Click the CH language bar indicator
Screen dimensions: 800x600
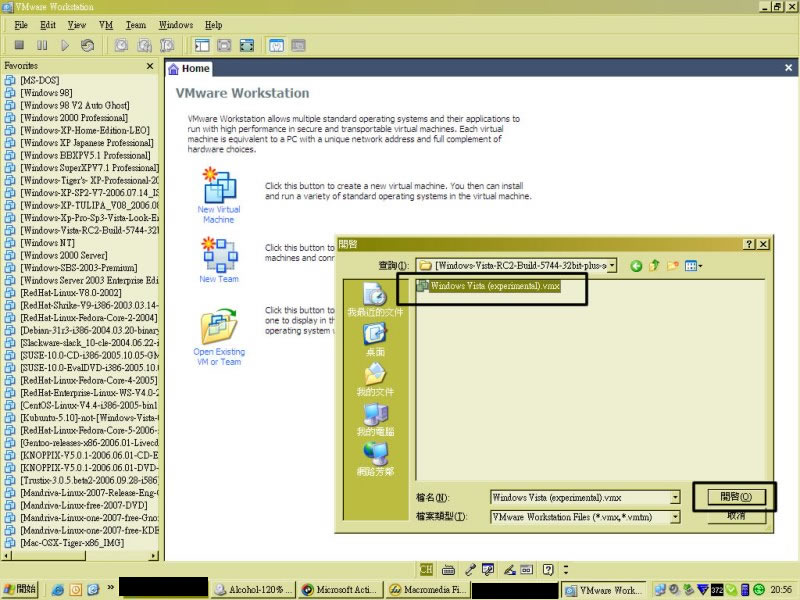coord(426,569)
